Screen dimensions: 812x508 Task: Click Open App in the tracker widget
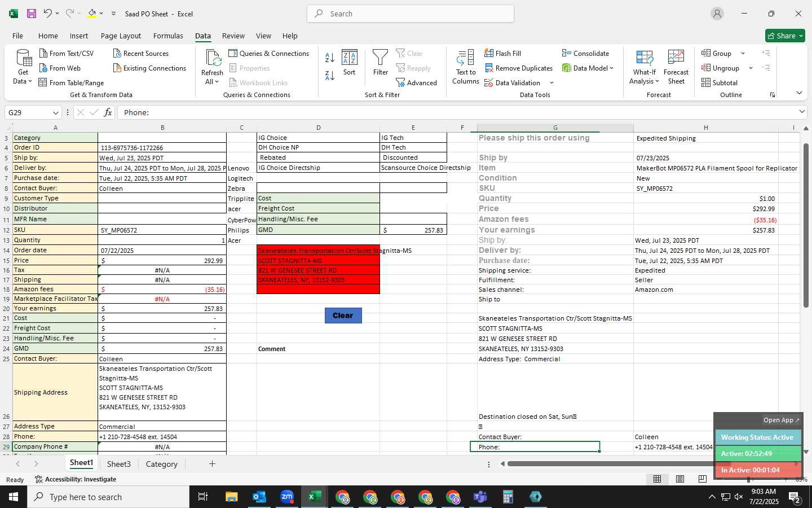click(781, 420)
